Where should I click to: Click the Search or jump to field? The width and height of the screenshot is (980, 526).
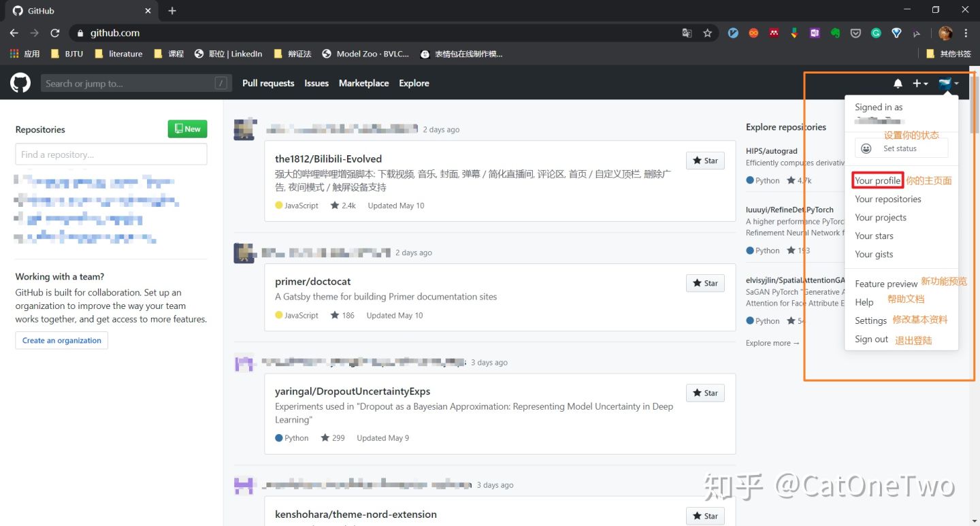coord(136,83)
